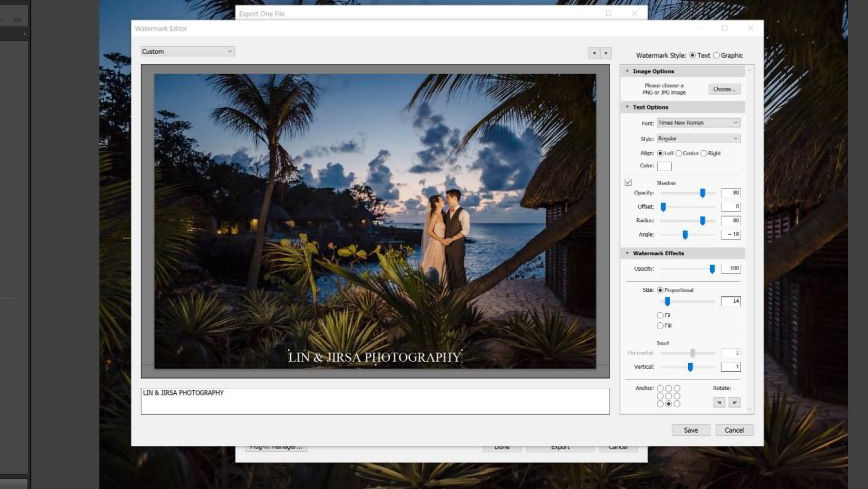
Task: Open the Custom preset dropdown
Action: (x=187, y=52)
